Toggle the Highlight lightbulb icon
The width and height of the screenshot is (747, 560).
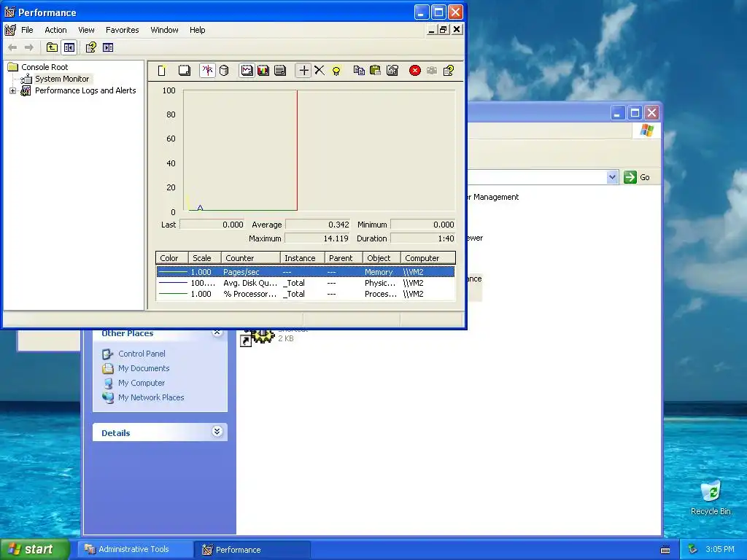(336, 71)
